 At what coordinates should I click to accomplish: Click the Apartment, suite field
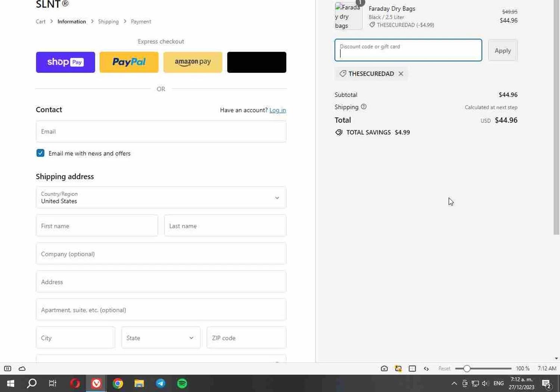[161, 309]
